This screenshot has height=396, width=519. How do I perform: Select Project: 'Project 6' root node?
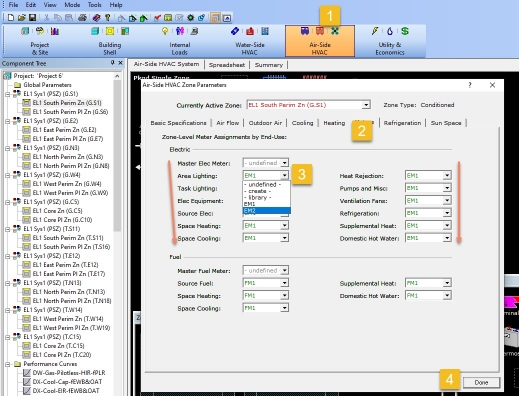(38, 76)
